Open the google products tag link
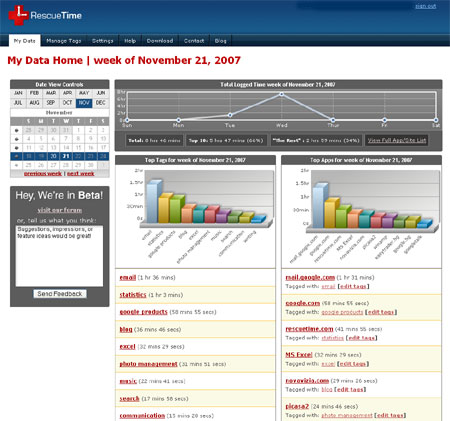Screen dimensions: 450x421 coord(143,312)
